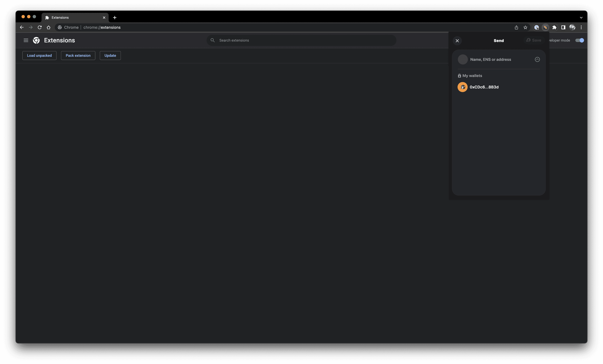Collapse the recipient address field chevron
Screen dimensions: 603x364
pos(537,59)
